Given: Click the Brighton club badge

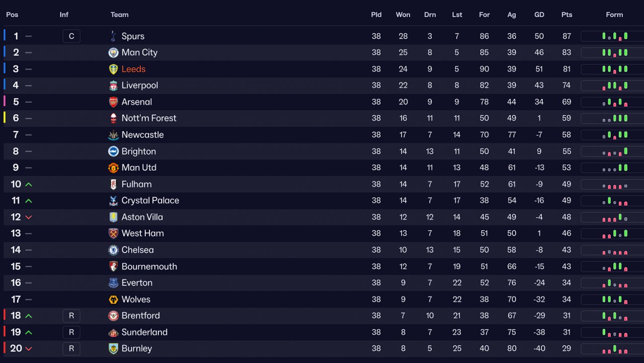Looking at the screenshot, I should click(x=113, y=151).
